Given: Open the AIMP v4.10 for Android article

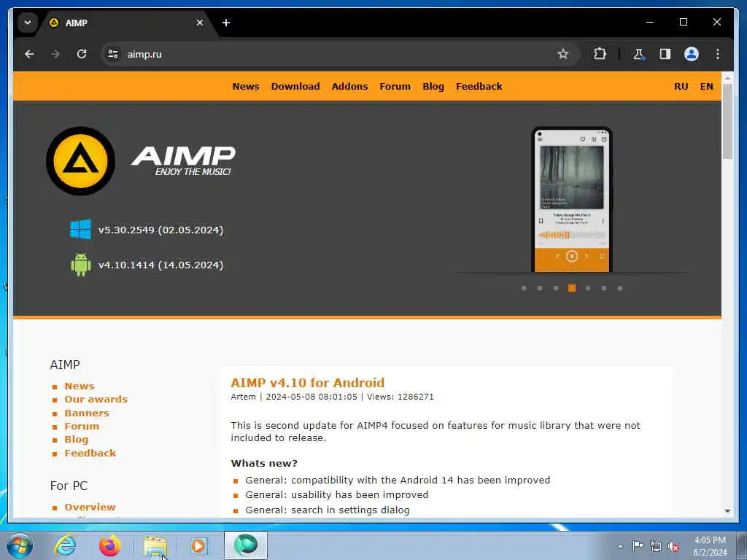Looking at the screenshot, I should (x=307, y=383).
